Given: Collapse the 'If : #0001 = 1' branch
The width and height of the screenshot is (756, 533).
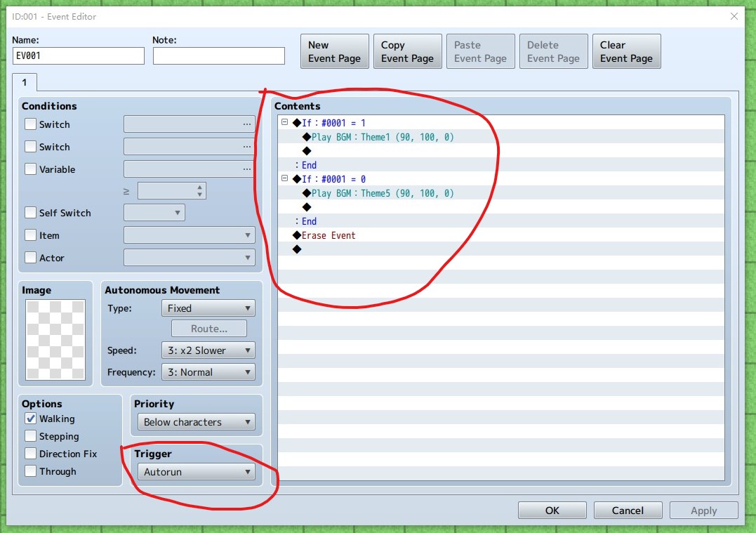Looking at the screenshot, I should 284,122.
